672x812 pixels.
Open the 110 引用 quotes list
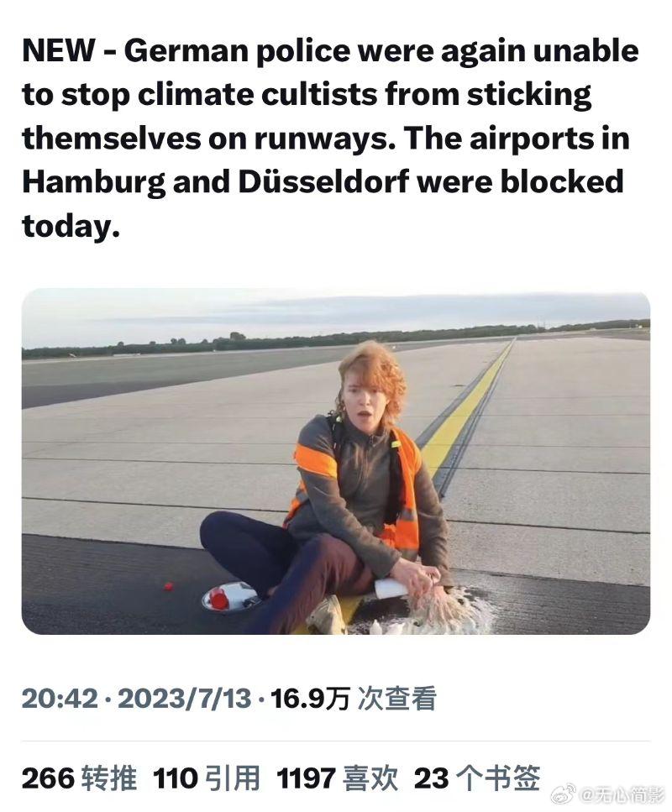pos(206,778)
